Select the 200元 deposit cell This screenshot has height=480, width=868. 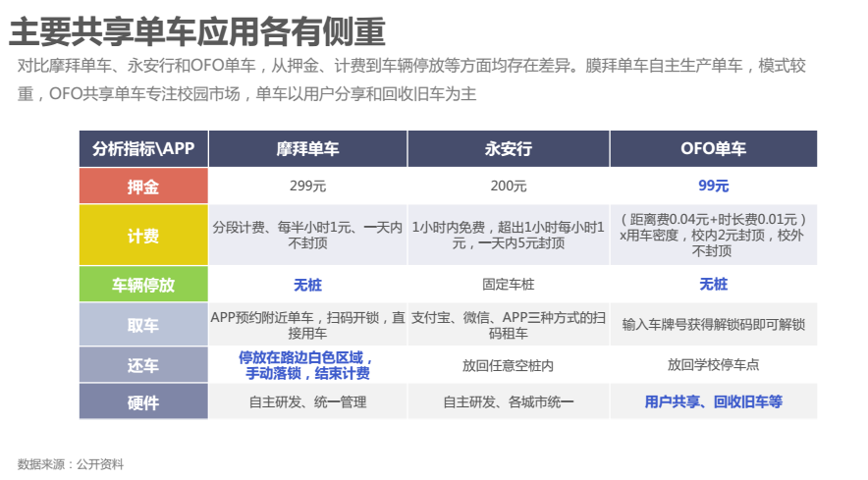coord(508,187)
